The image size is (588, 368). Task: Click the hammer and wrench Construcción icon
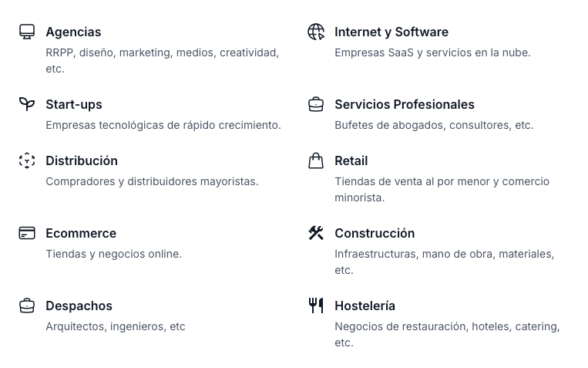pos(316,233)
